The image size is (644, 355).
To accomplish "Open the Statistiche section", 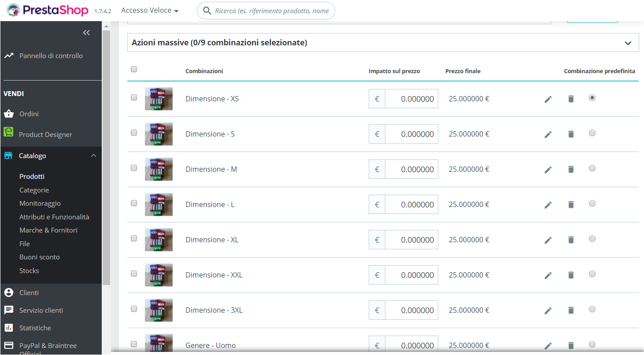I will [x=35, y=328].
